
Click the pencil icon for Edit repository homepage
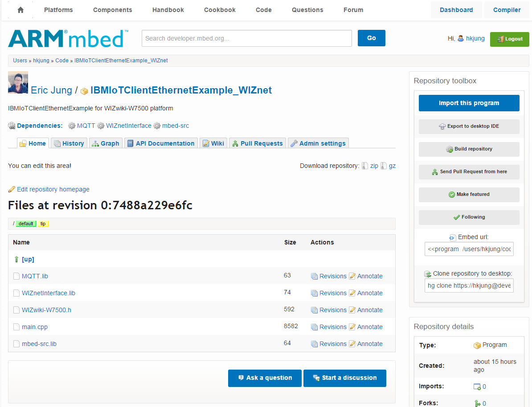tap(12, 189)
